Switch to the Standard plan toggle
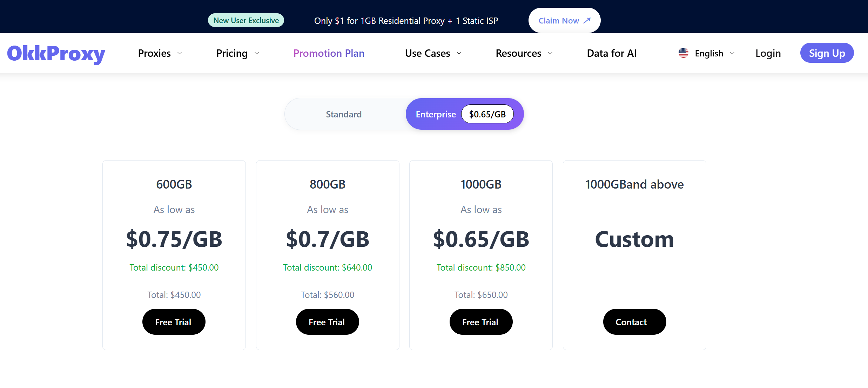The image size is (868, 388). coord(344,114)
